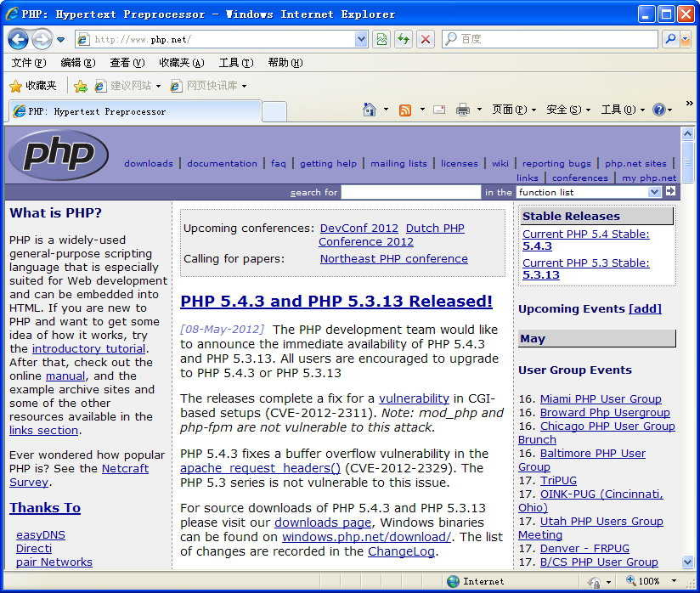The width and height of the screenshot is (700, 593).
Task: Open the Netcraft Survey link
Action: pos(79,475)
